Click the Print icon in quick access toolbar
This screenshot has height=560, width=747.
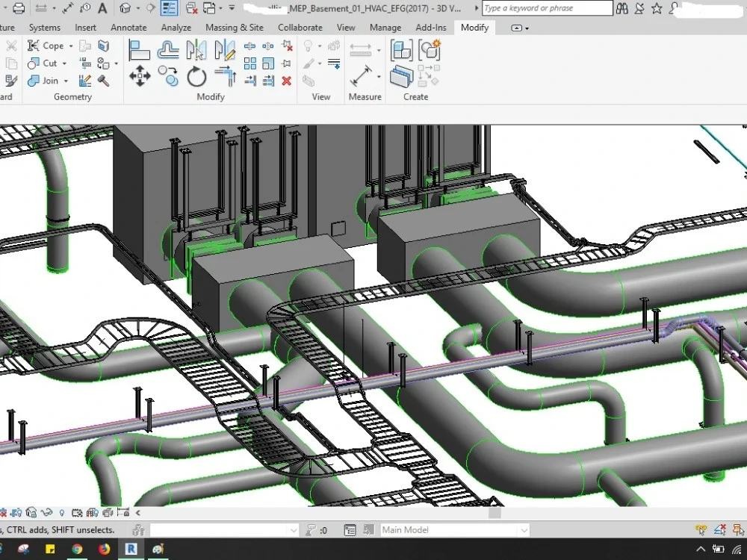19,8
